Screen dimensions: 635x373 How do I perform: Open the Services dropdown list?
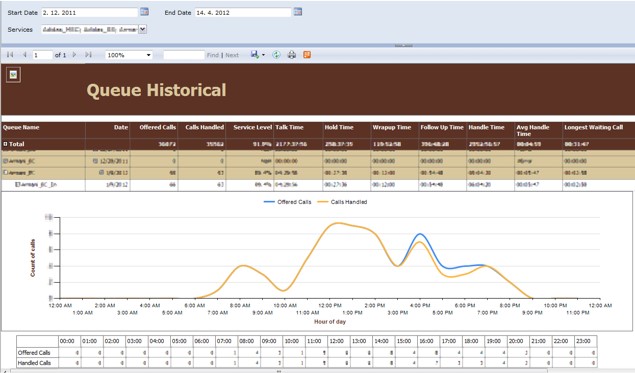(143, 29)
